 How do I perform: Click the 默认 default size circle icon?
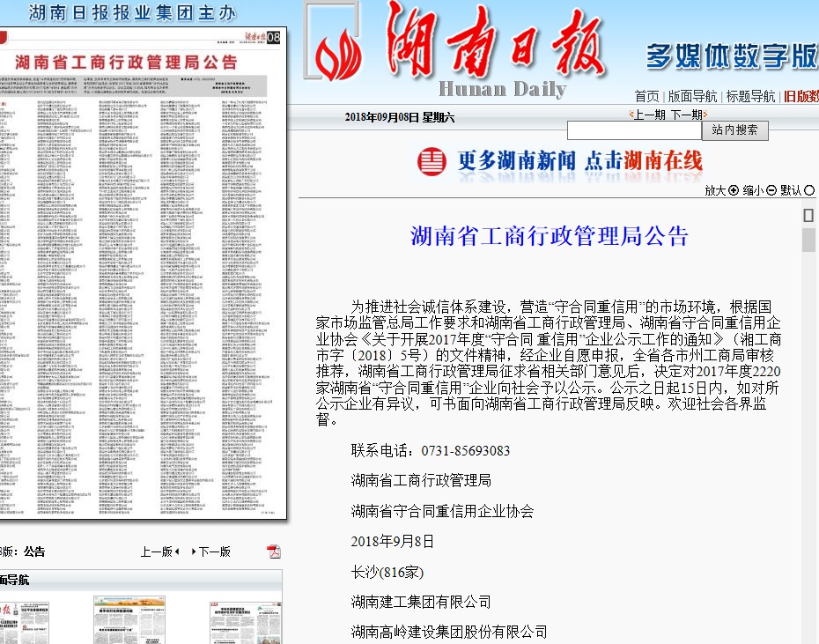click(x=809, y=190)
